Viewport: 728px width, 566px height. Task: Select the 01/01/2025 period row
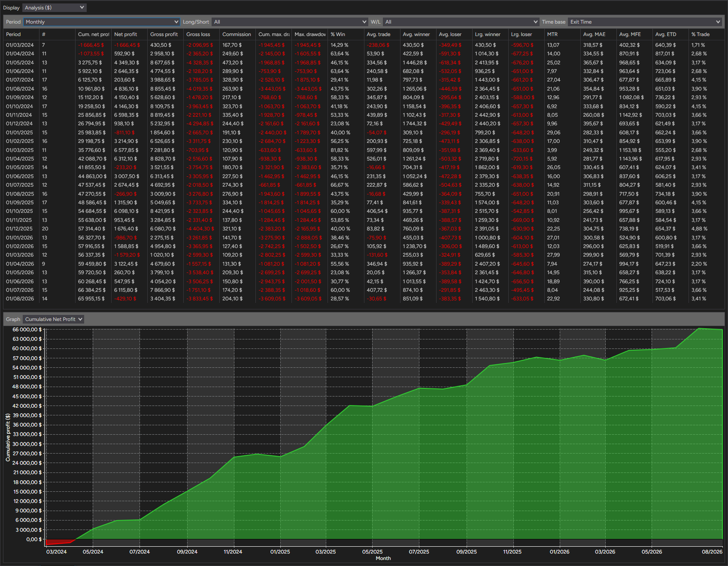(x=364, y=133)
